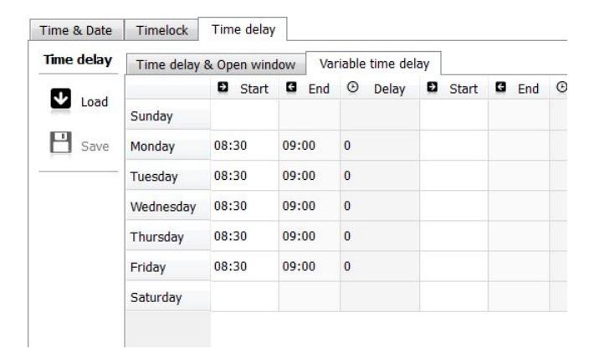Click the Save floppy disk icon

(60, 142)
